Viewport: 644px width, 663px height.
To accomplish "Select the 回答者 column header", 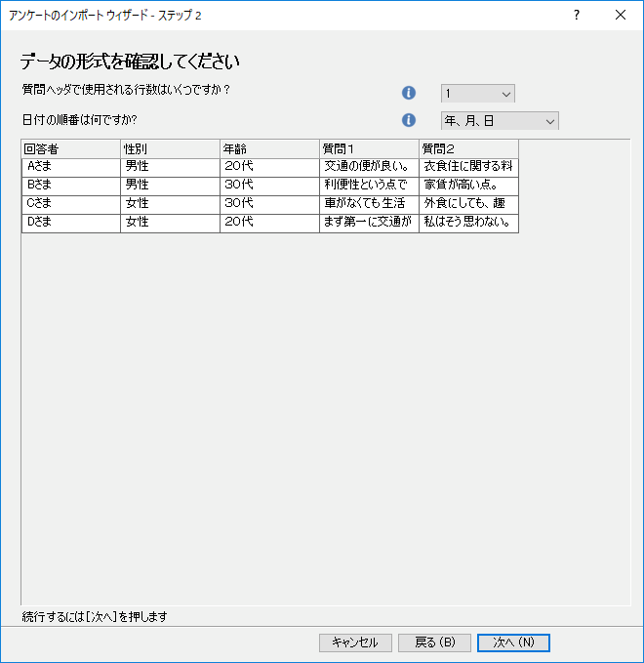I will tap(70, 148).
